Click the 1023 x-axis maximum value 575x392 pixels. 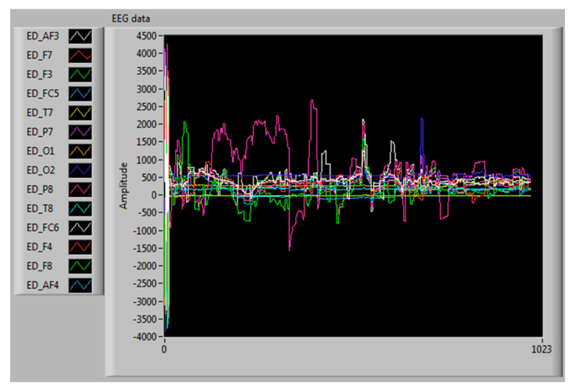(542, 349)
